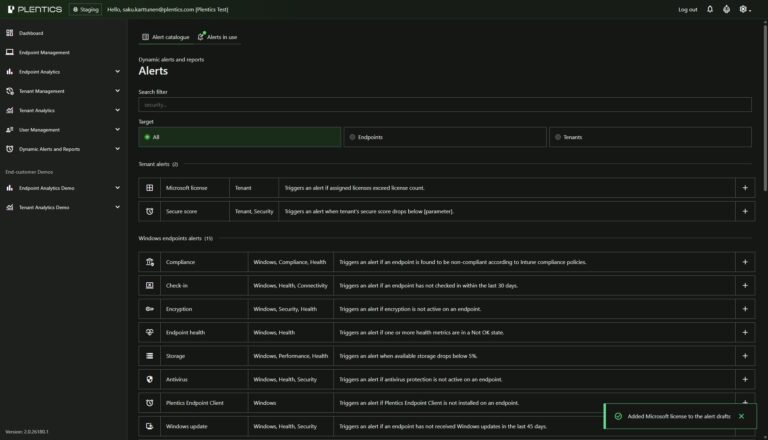Screen dimensions: 768x440
Task: Click the Antivirus shield icon
Action: pyautogui.click(x=149, y=379)
